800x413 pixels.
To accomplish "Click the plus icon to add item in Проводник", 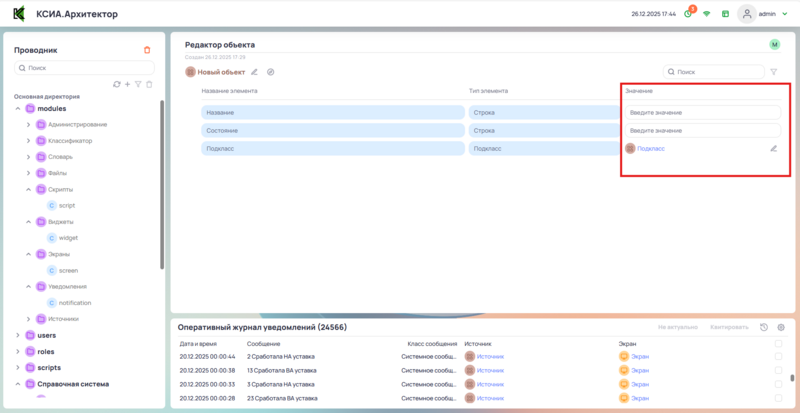I will coord(127,84).
